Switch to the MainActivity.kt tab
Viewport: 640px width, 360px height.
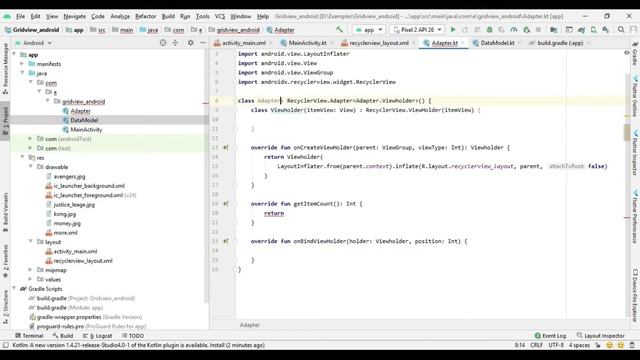[307, 43]
